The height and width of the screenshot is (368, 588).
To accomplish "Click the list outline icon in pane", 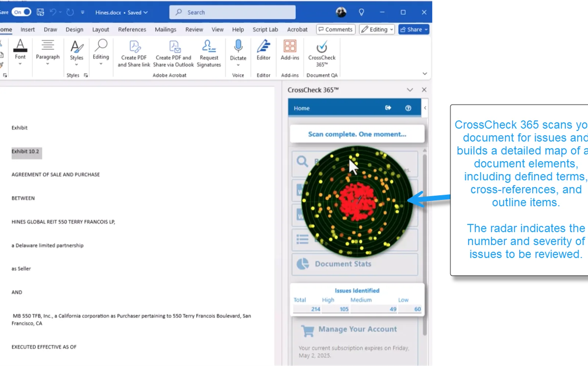I will 302,239.
